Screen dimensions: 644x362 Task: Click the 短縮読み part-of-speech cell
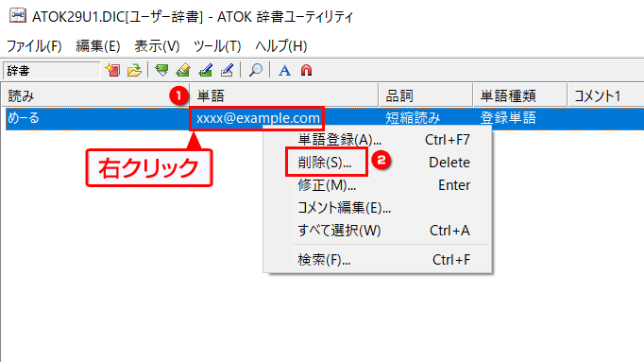click(413, 118)
